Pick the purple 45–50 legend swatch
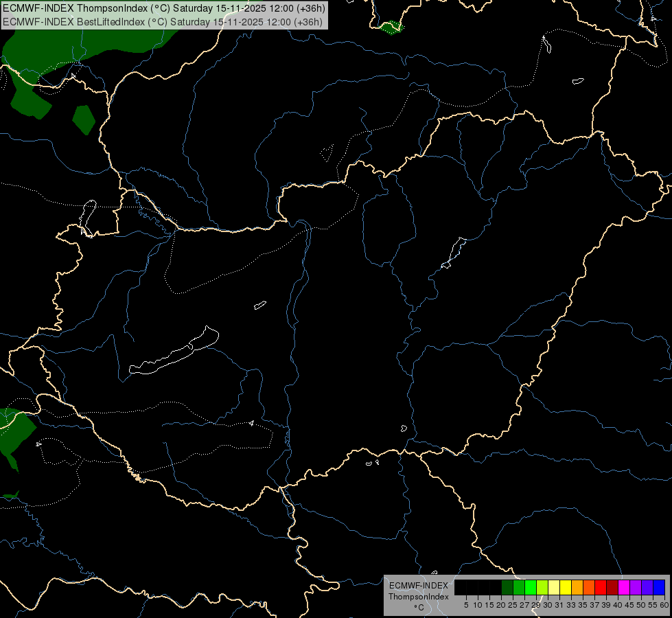This screenshot has width=672, height=618. coord(636,587)
